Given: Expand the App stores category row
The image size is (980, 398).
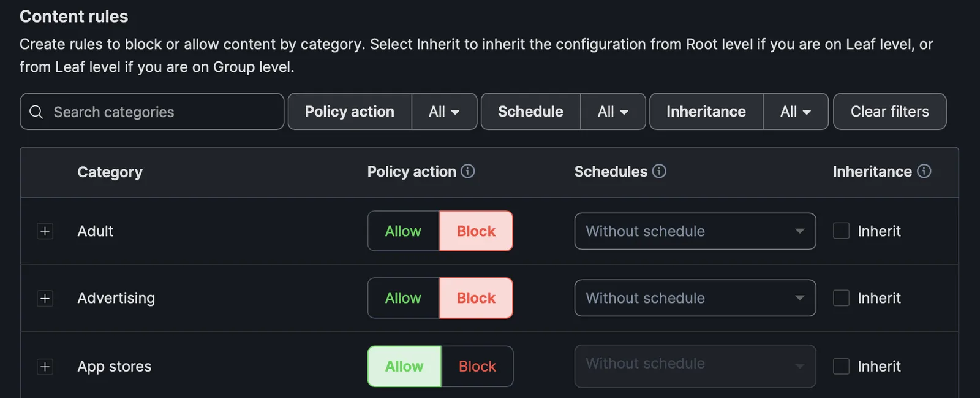Looking at the screenshot, I should [45, 367].
